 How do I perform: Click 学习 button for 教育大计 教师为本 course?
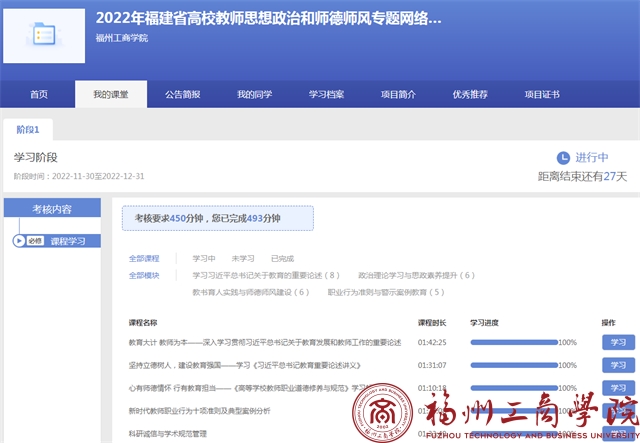pyautogui.click(x=618, y=343)
